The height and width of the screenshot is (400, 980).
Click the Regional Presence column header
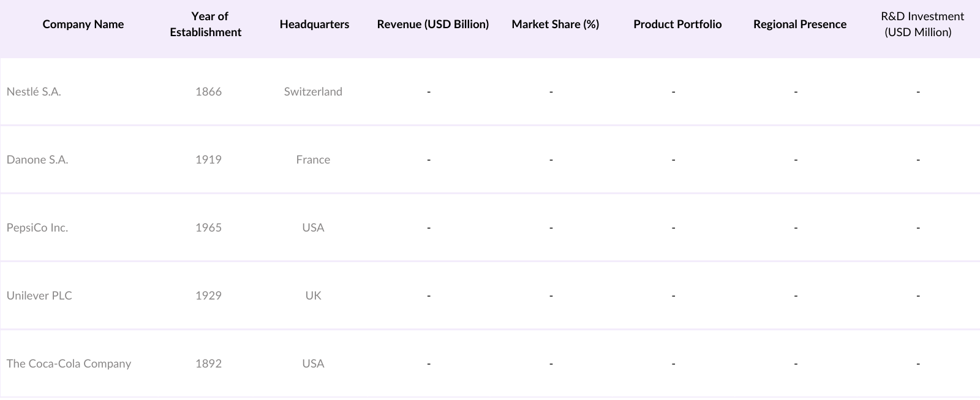point(800,25)
